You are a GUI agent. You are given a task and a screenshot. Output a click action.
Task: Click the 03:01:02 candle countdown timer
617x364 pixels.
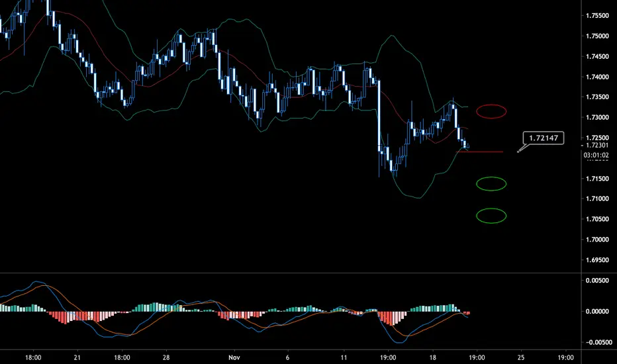(596, 155)
